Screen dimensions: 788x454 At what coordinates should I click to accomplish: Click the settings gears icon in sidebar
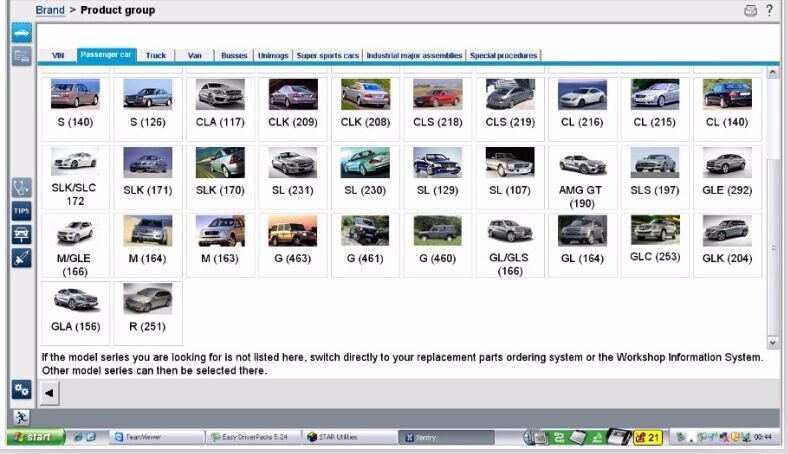point(21,389)
